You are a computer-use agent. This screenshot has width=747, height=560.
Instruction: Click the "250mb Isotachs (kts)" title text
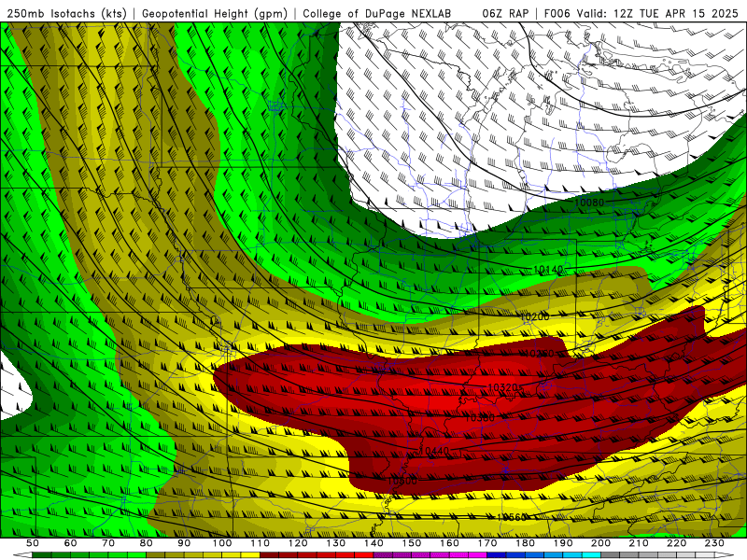66,13
